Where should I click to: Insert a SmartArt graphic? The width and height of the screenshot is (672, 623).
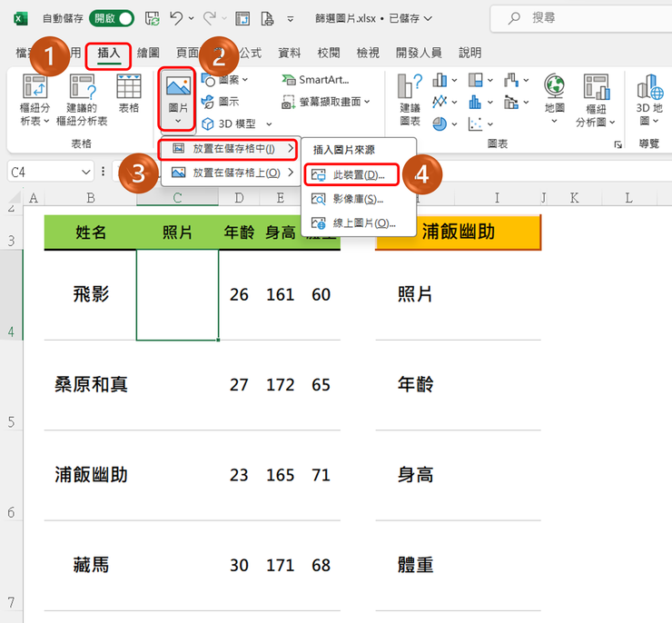(315, 80)
